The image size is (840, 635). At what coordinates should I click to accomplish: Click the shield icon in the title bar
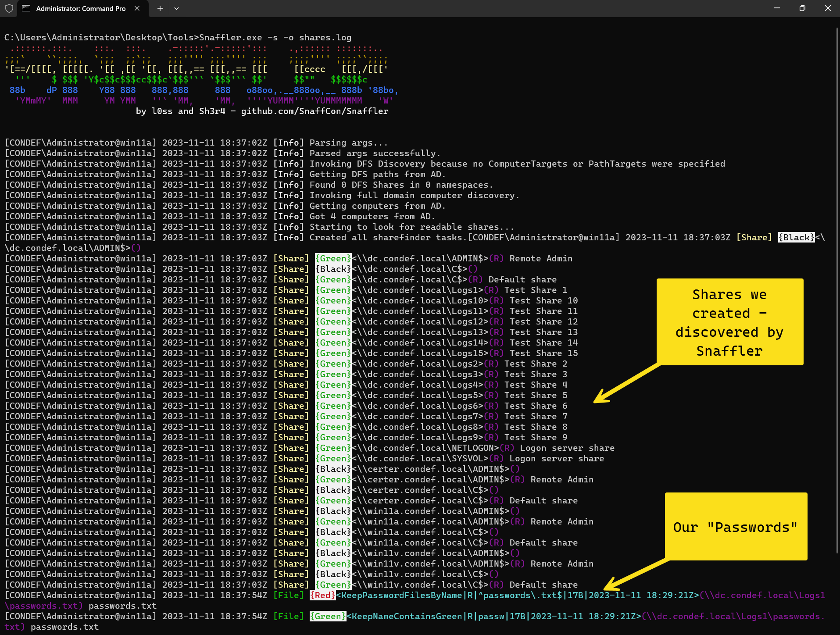click(9, 8)
